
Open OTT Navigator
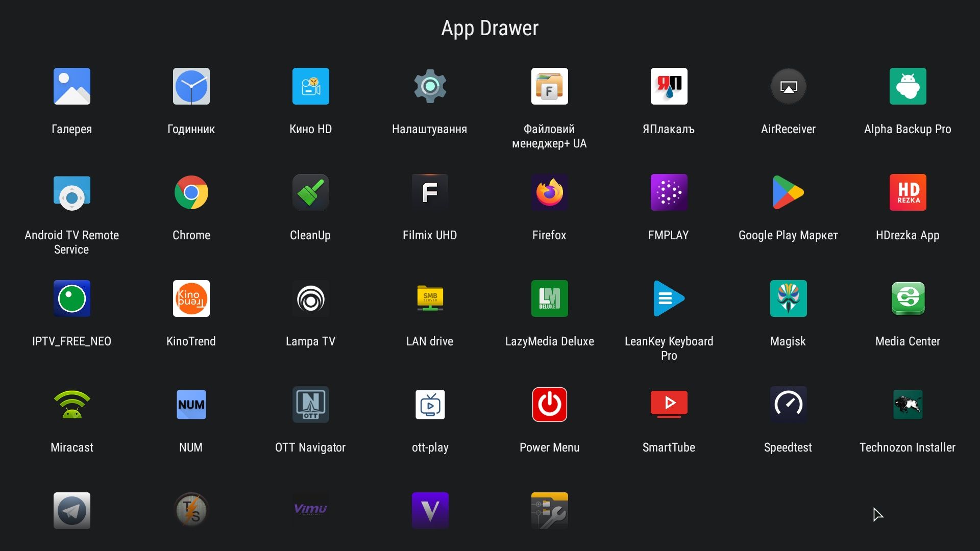[311, 405]
